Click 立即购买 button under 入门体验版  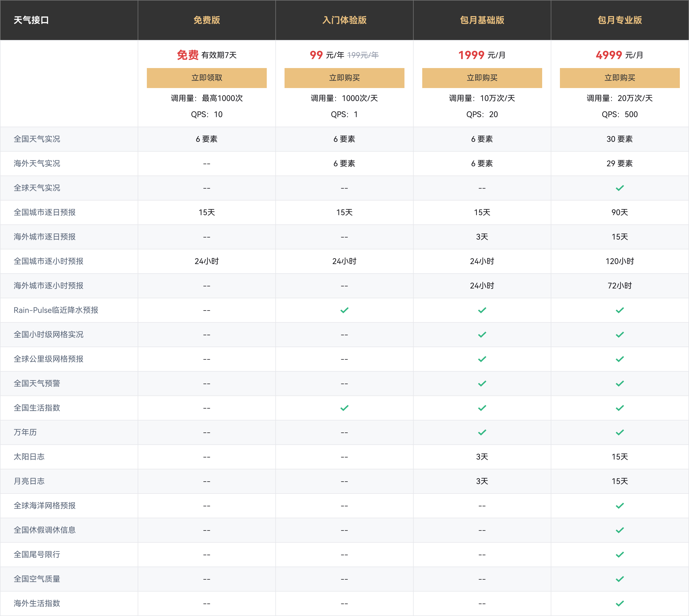click(344, 78)
